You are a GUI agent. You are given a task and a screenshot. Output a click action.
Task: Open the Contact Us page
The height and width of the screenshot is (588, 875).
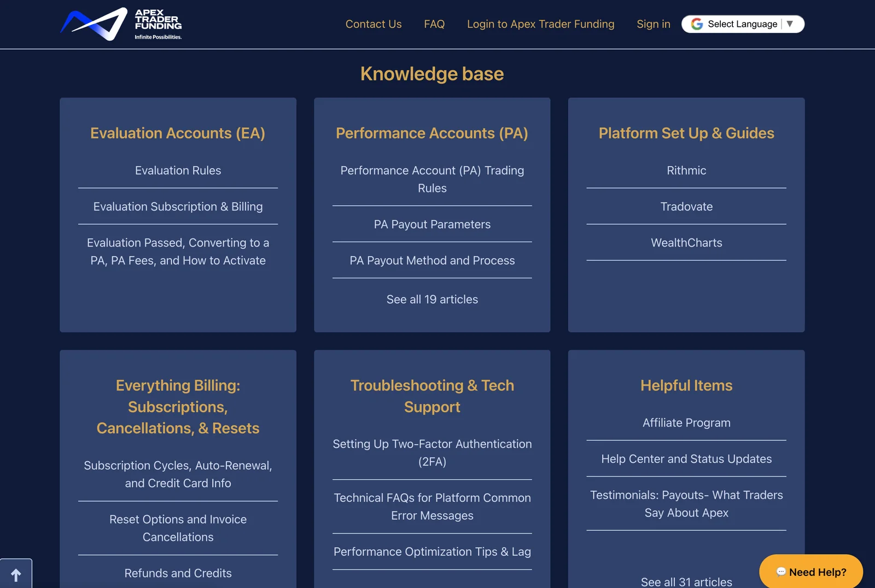click(374, 24)
